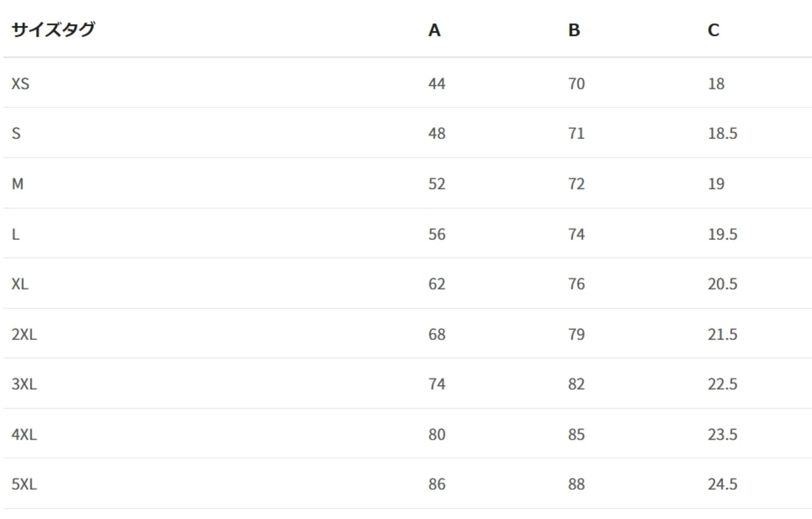Select the 3XL size row label
812x519 pixels.
24,384
